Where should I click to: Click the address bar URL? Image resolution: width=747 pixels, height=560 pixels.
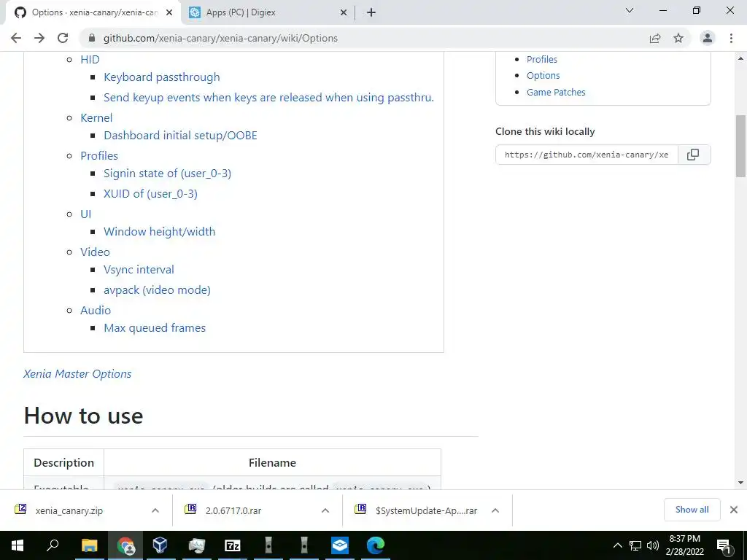(x=220, y=38)
